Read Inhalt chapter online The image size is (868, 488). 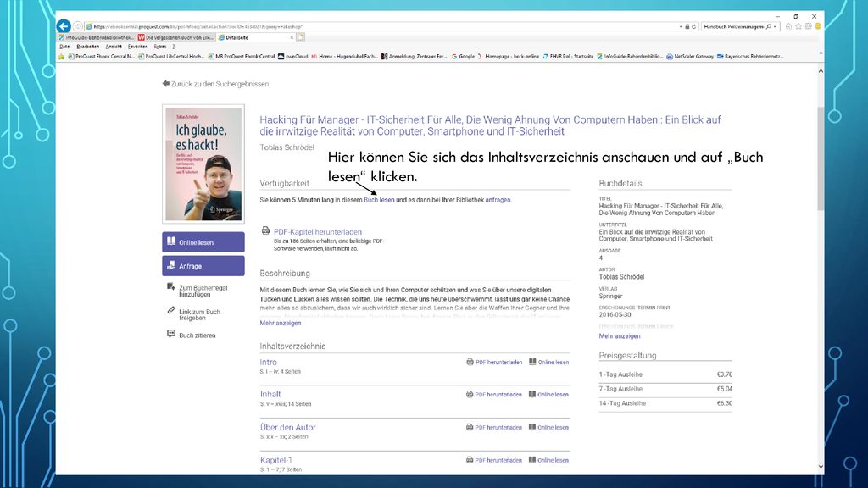548,395
